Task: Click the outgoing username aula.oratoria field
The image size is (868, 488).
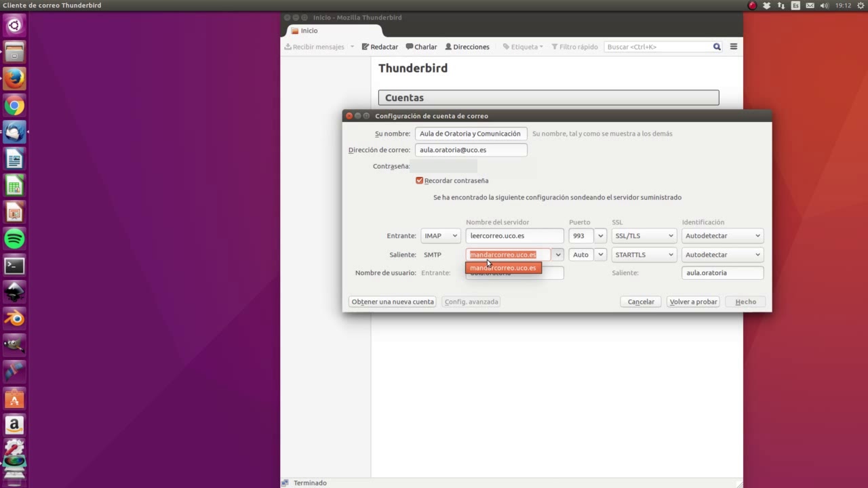Action: point(723,272)
